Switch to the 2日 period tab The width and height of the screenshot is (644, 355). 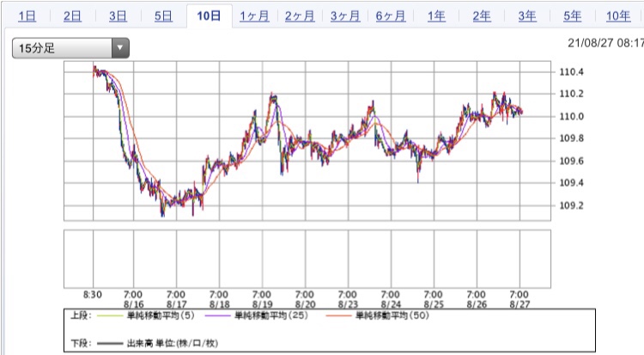(72, 16)
